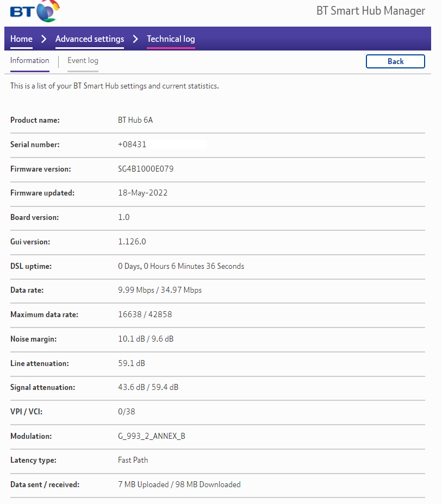The height and width of the screenshot is (504, 442).
Task: Click the modulation value G_993_2_ANNEX_B
Action: point(151,436)
